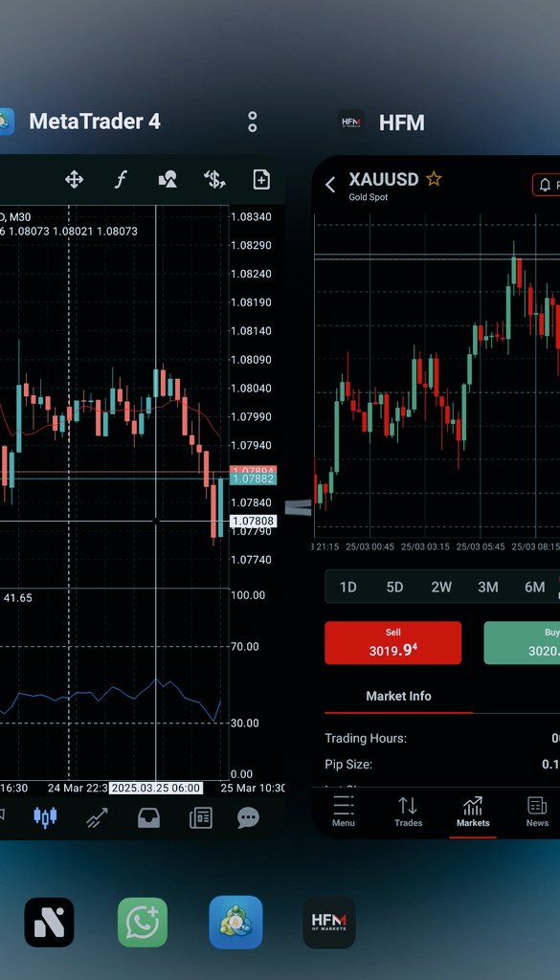The height and width of the screenshot is (980, 560).
Task: Launch the HFM Markets icon in dock
Action: pos(329,922)
